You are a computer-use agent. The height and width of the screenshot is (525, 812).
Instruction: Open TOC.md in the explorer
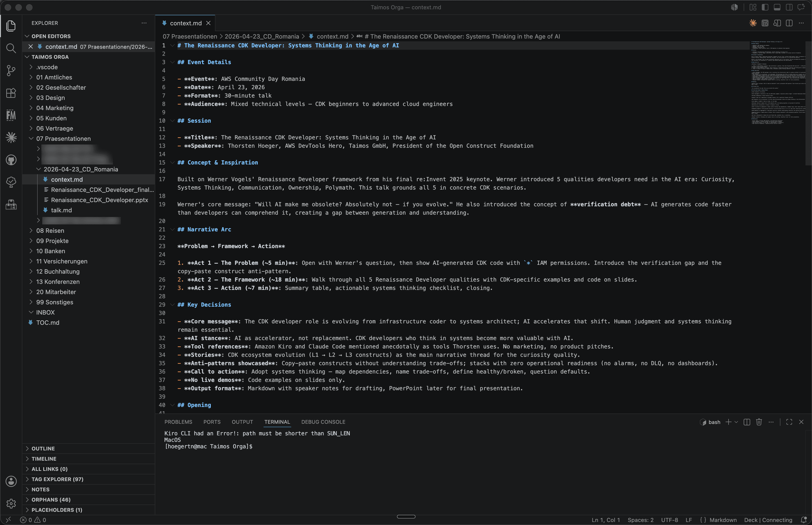coord(48,322)
